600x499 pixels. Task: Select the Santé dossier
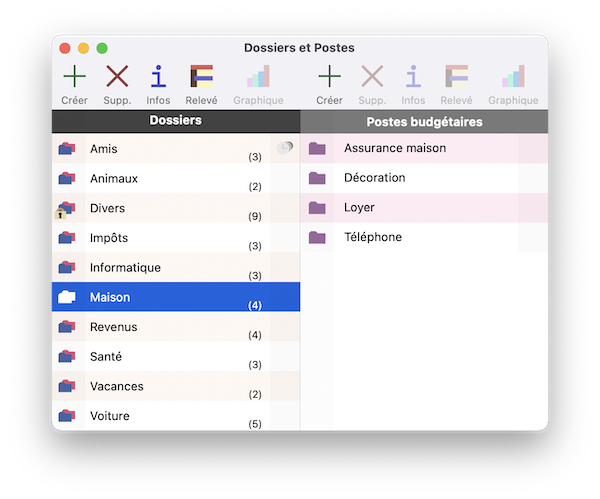(176, 356)
